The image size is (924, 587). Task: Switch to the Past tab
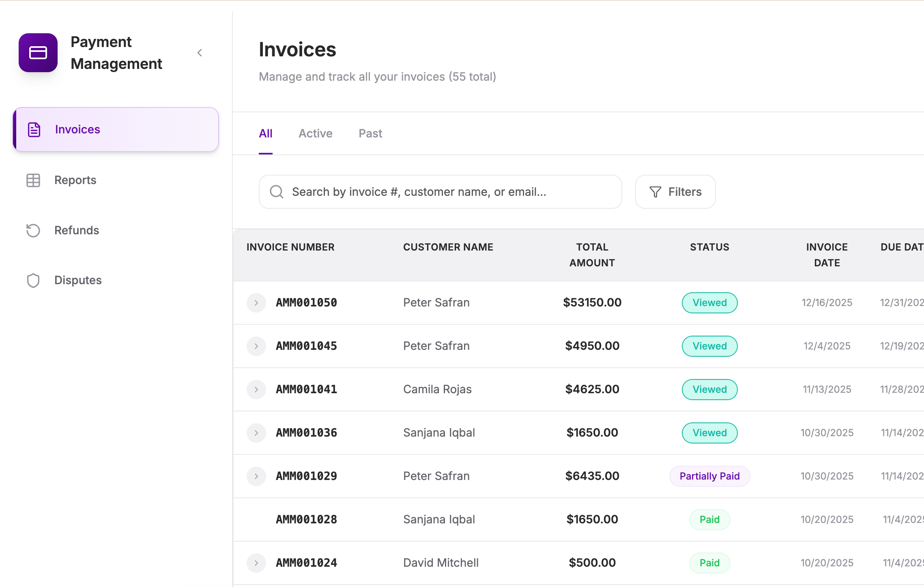coord(370,134)
